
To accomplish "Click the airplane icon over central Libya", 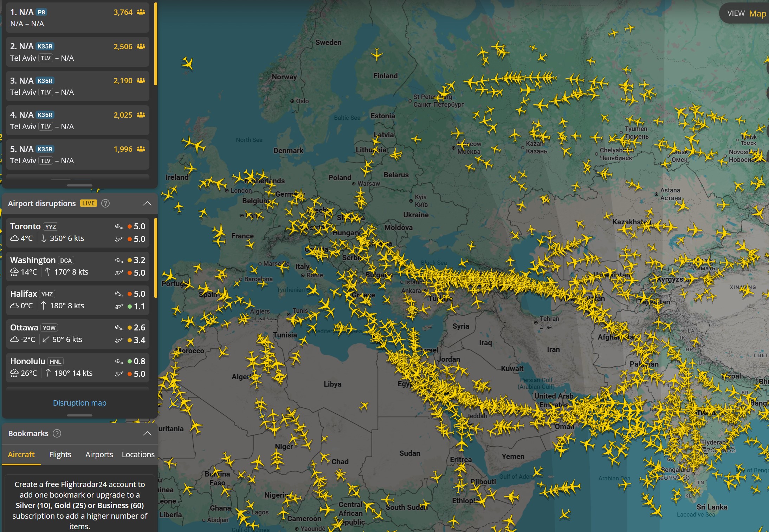I will click(364, 406).
